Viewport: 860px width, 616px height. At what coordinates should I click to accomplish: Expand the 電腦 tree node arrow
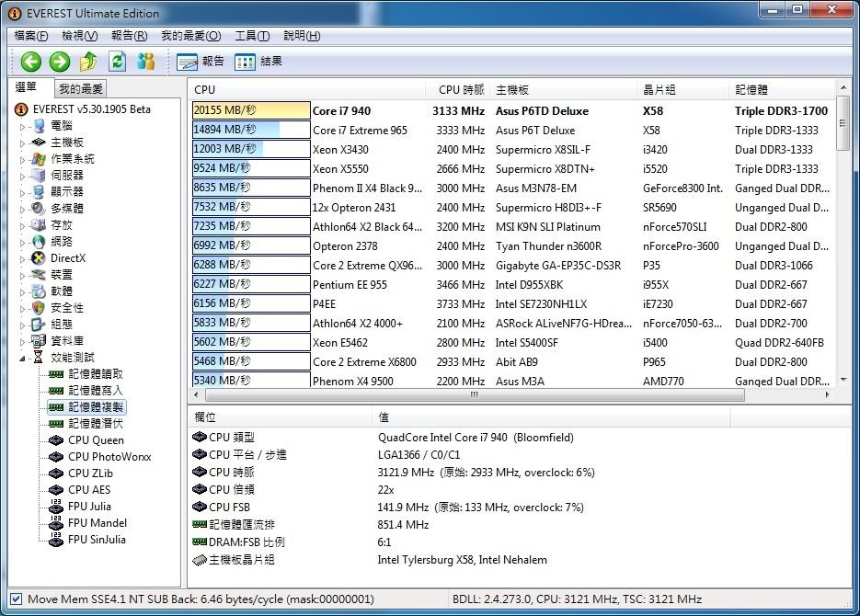22,127
